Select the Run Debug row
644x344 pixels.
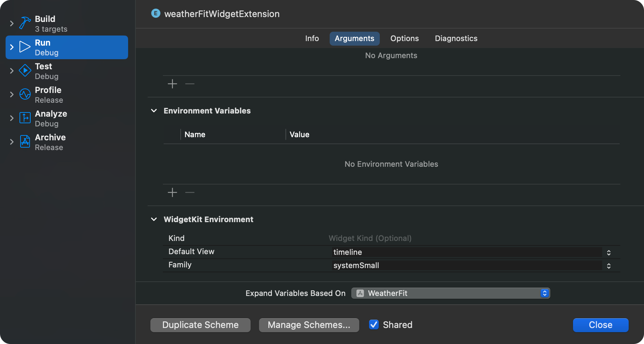(67, 47)
